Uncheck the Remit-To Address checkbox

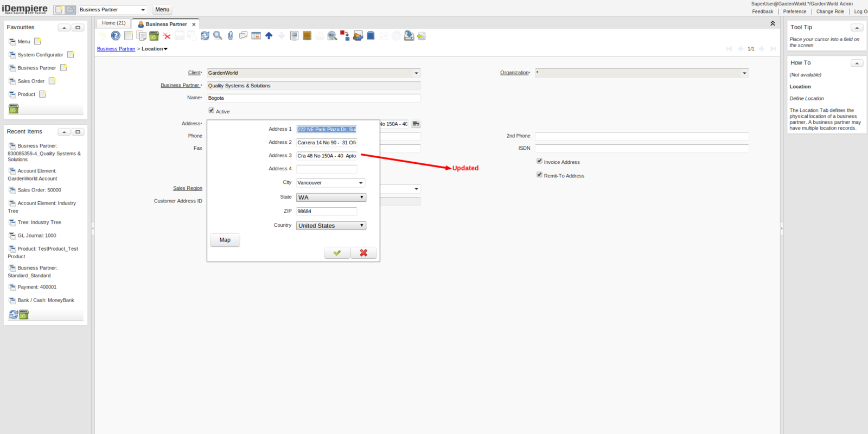pos(539,175)
